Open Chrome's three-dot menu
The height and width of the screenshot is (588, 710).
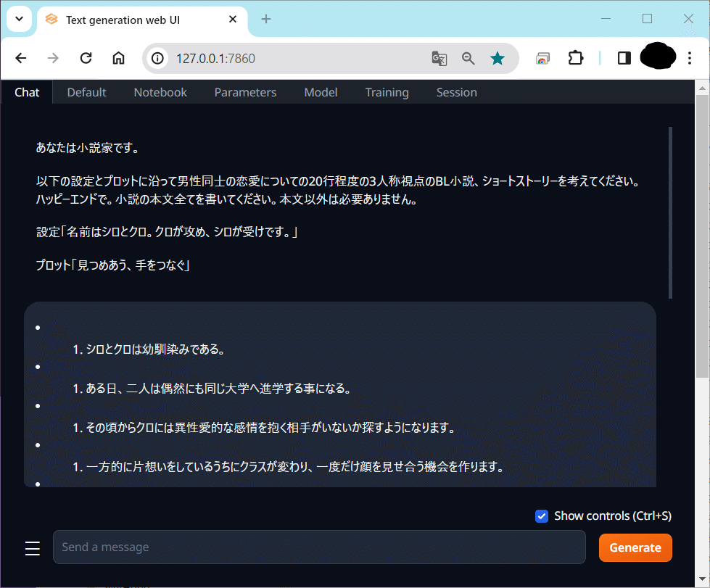(689, 58)
